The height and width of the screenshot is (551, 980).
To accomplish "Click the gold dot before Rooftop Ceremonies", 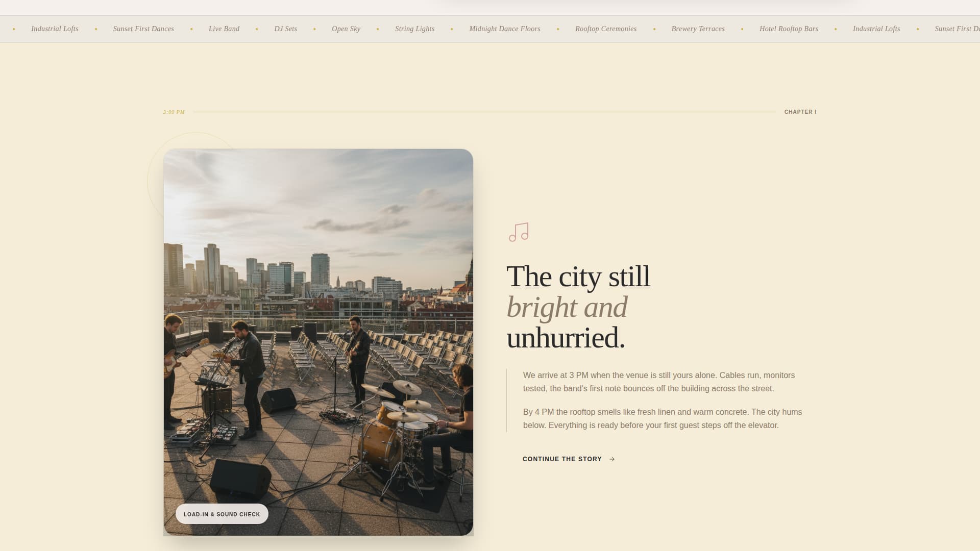I will (x=559, y=29).
